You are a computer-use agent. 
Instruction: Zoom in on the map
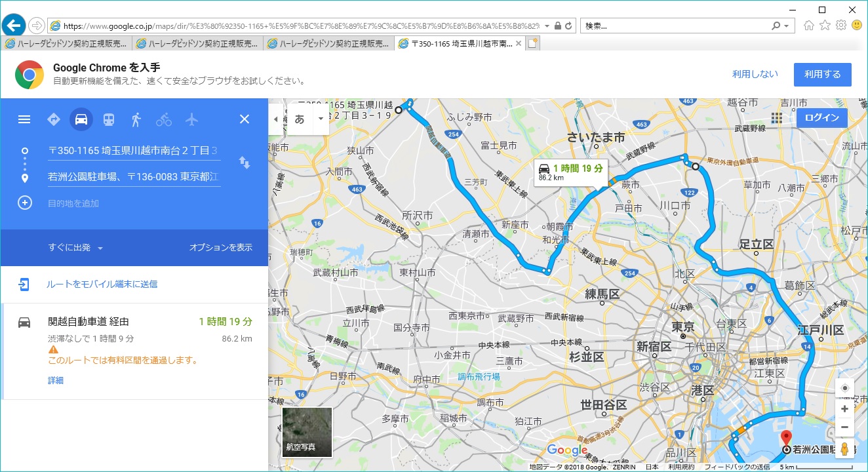tap(844, 409)
